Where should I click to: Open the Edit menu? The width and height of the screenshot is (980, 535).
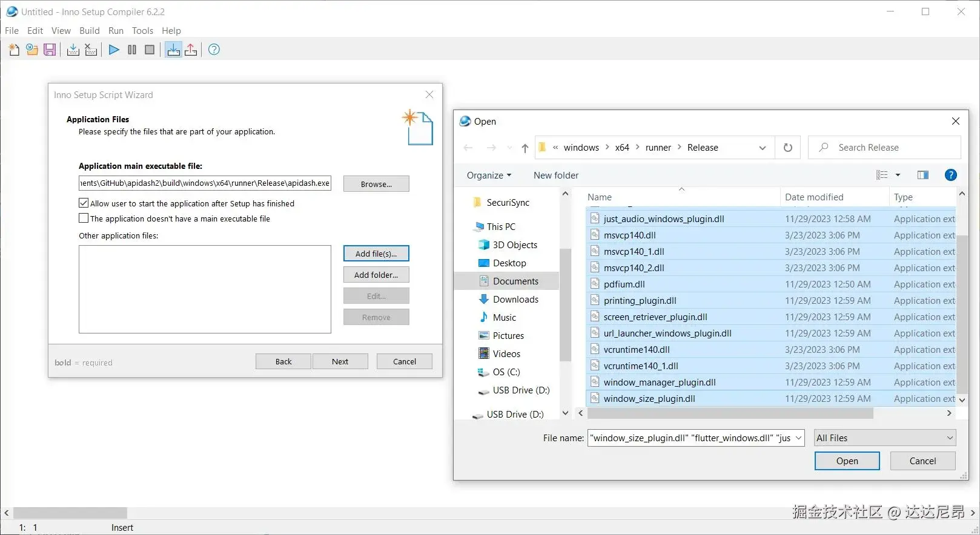point(35,31)
